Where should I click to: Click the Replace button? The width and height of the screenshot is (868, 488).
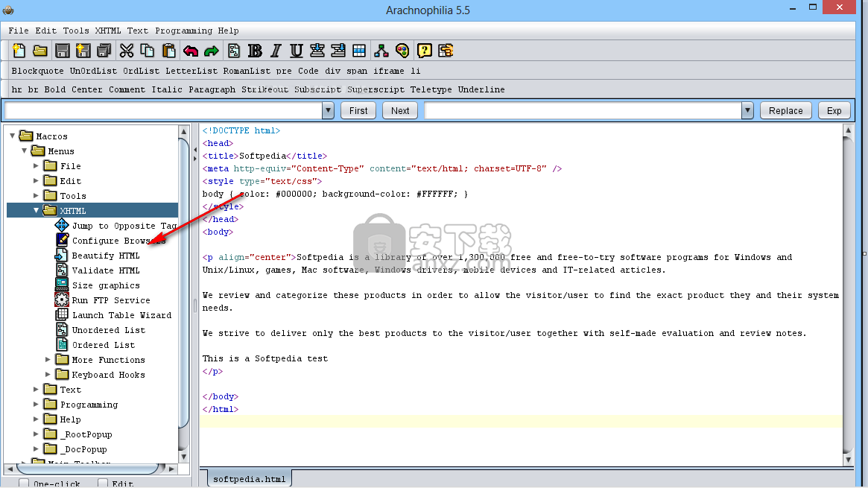[785, 111]
